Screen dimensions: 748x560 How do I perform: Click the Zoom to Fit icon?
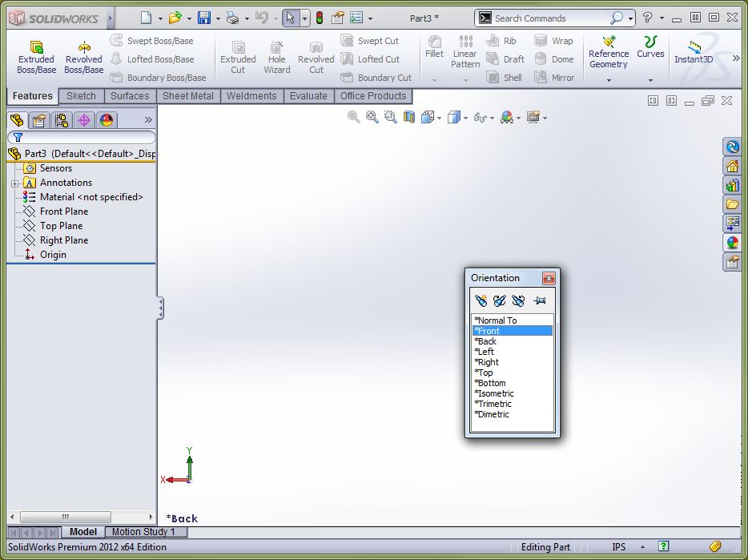(x=372, y=117)
